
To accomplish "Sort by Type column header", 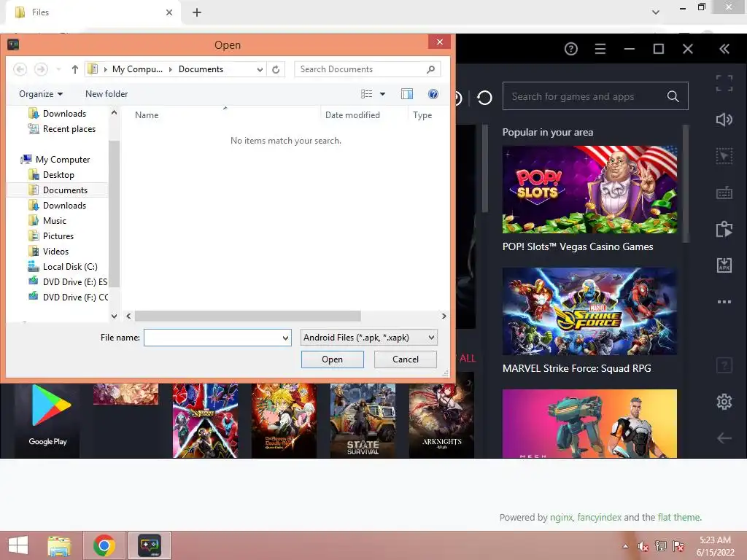I will coord(422,115).
